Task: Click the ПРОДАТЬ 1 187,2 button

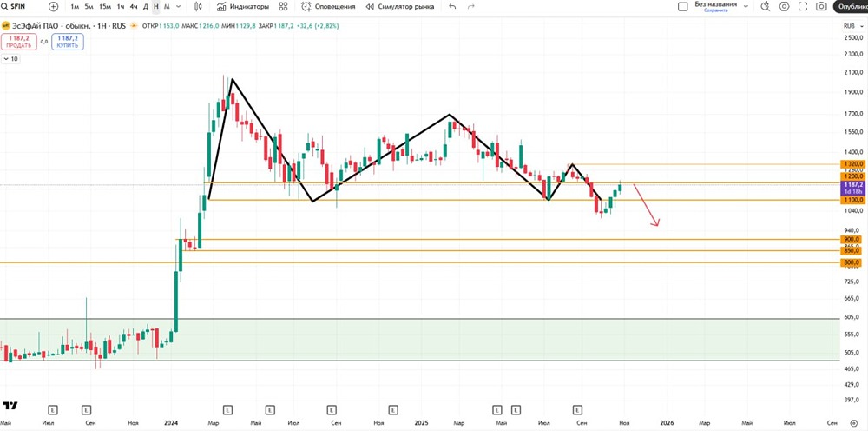Action: pyautogui.click(x=19, y=42)
